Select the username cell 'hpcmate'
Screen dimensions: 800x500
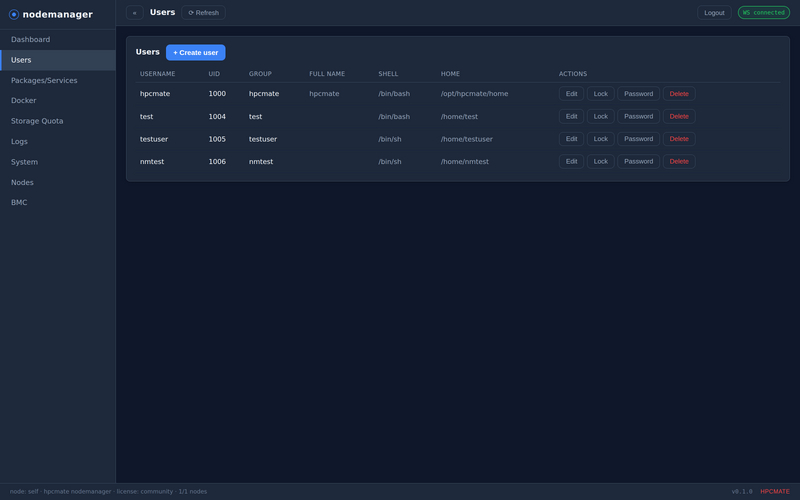point(155,94)
